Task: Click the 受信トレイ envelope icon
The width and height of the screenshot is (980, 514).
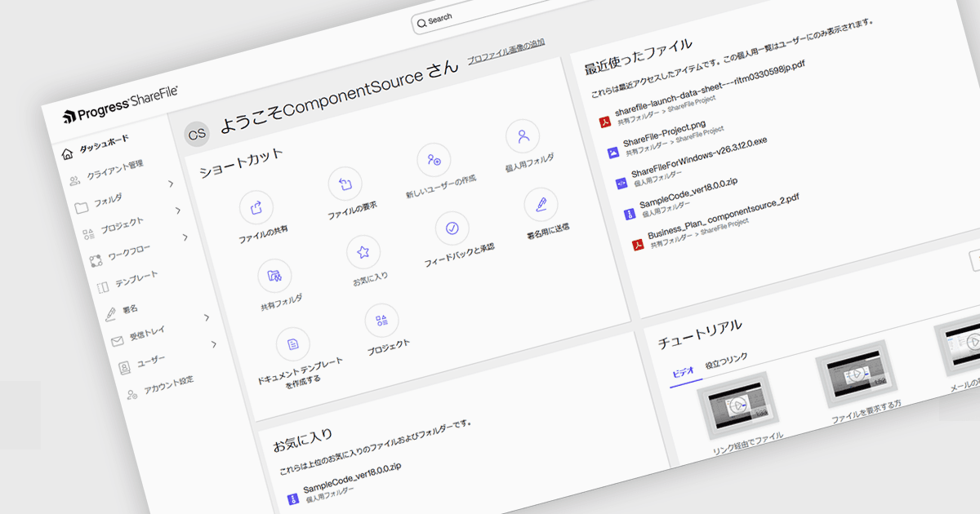Action: [117, 340]
